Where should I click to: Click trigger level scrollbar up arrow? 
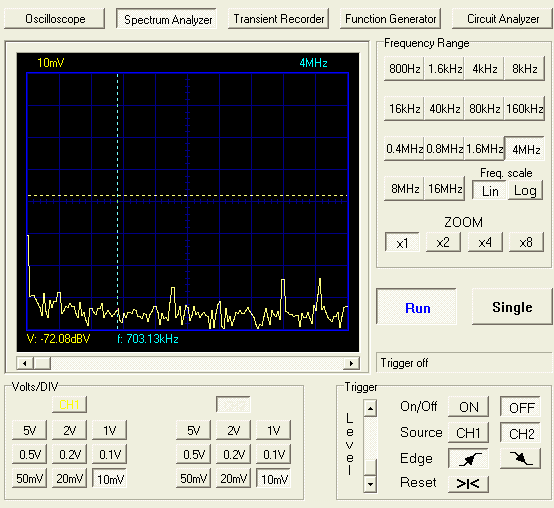click(370, 408)
